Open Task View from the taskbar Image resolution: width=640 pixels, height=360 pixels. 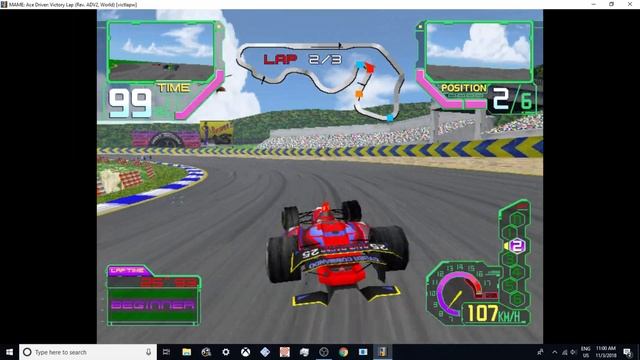166,352
